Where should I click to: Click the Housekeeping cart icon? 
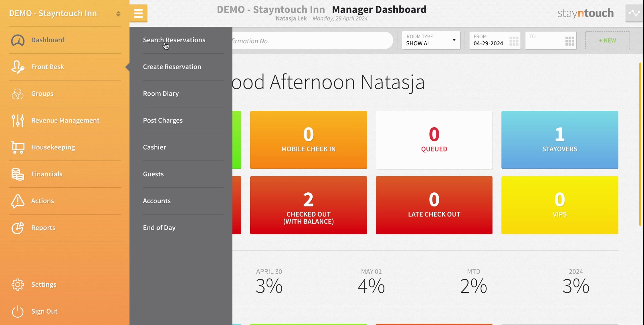18,147
